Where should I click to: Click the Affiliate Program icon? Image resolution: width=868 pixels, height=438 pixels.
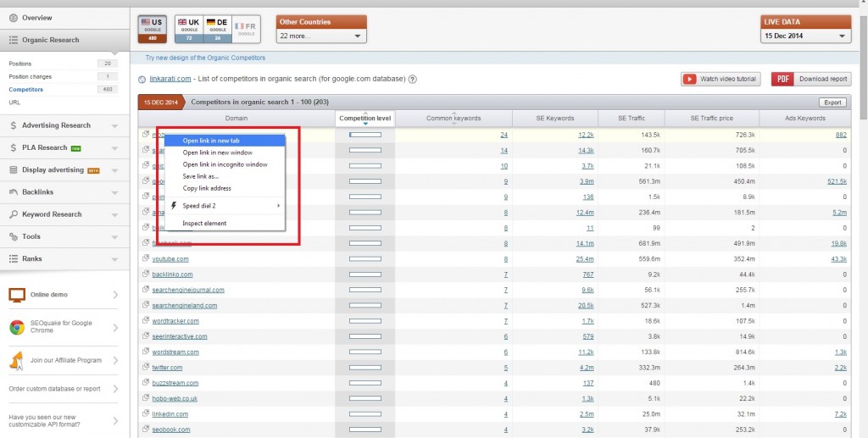17,360
